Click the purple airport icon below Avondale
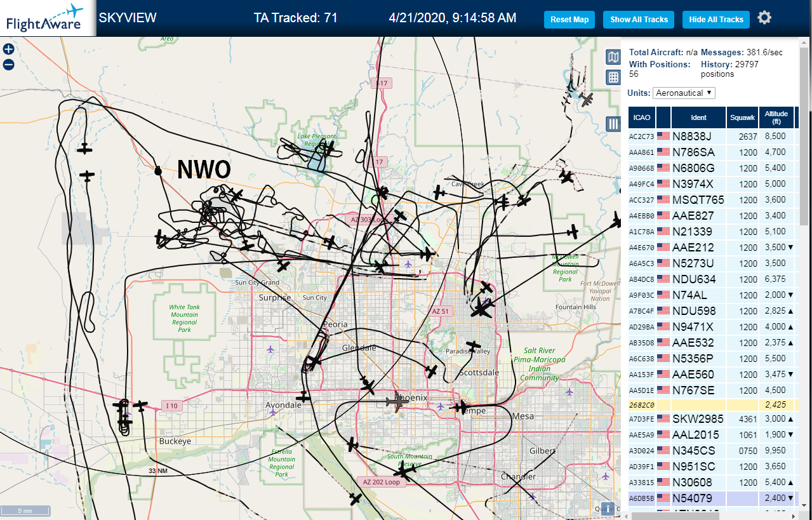The height and width of the screenshot is (520, 812). [273, 413]
